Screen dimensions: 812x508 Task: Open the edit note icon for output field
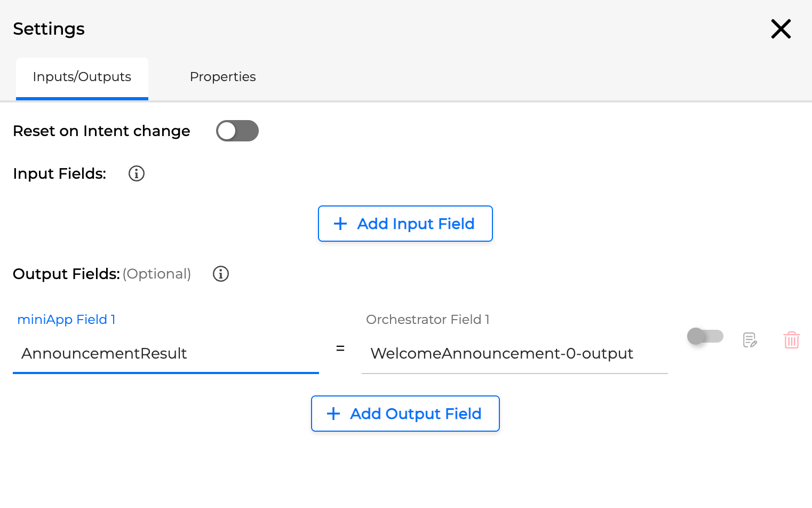point(750,340)
